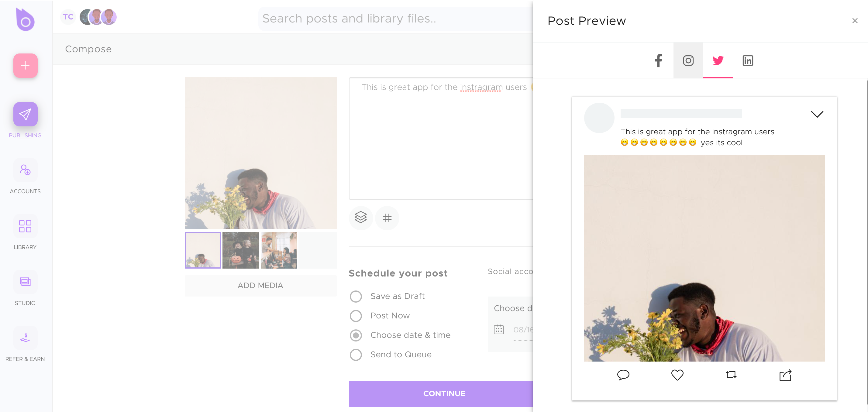This screenshot has width=868, height=412.
Task: Click the retweet icon in the tweet preview
Action: coord(731,375)
